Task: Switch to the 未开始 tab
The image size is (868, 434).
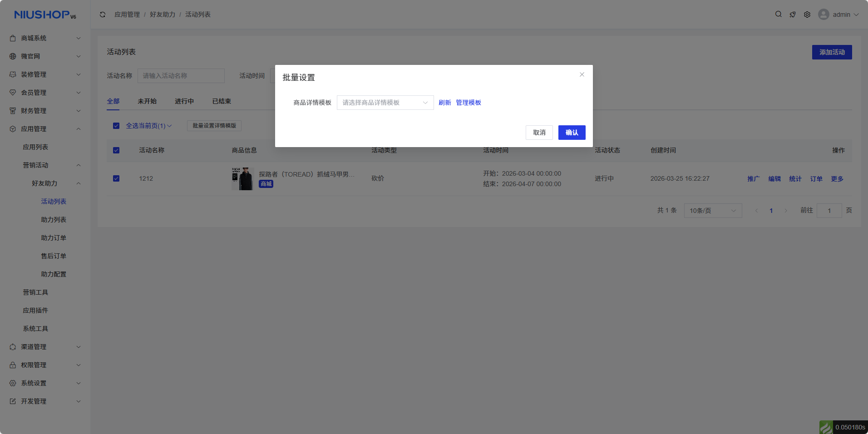Action: click(x=147, y=101)
